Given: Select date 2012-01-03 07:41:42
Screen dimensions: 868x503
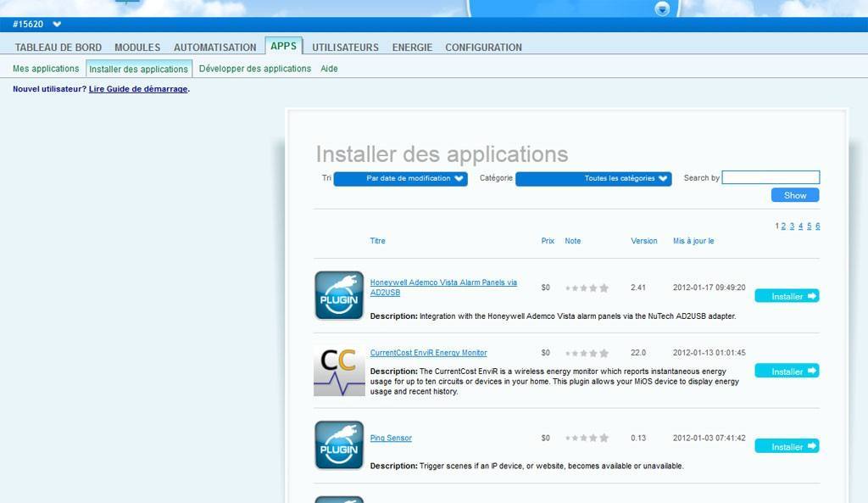Looking at the screenshot, I should click(709, 439).
